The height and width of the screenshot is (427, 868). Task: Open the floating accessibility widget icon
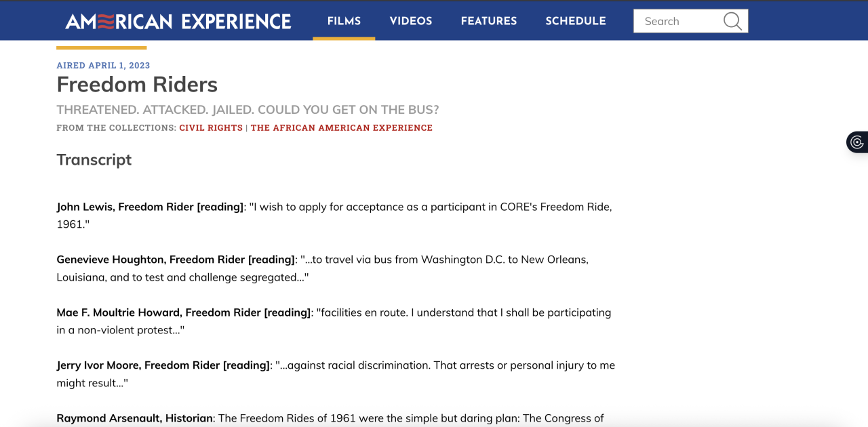(857, 142)
